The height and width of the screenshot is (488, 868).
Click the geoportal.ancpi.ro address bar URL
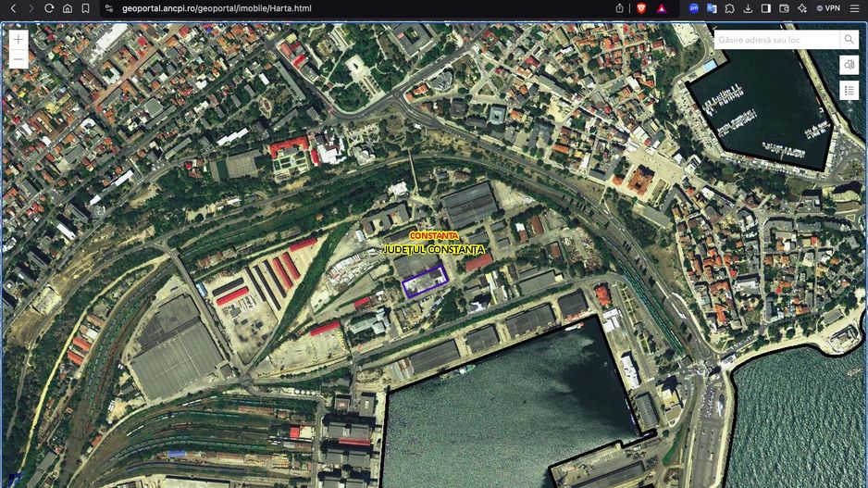[217, 8]
